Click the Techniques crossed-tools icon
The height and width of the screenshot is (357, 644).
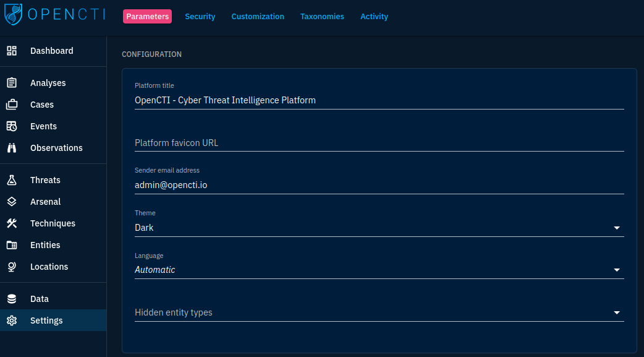point(11,223)
